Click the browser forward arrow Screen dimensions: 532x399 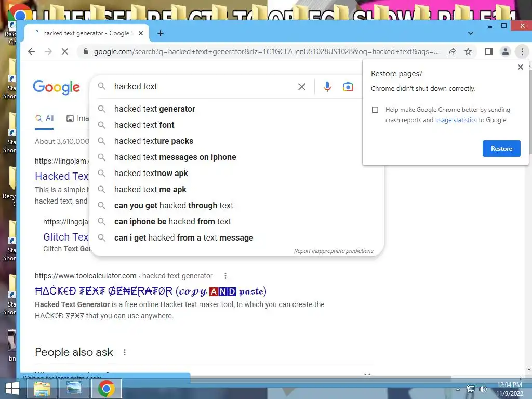pyautogui.click(x=48, y=51)
